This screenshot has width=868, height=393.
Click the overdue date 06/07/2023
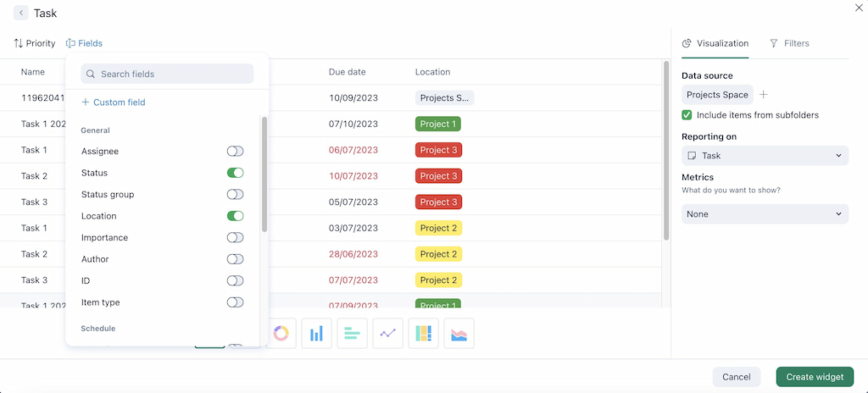click(x=353, y=150)
